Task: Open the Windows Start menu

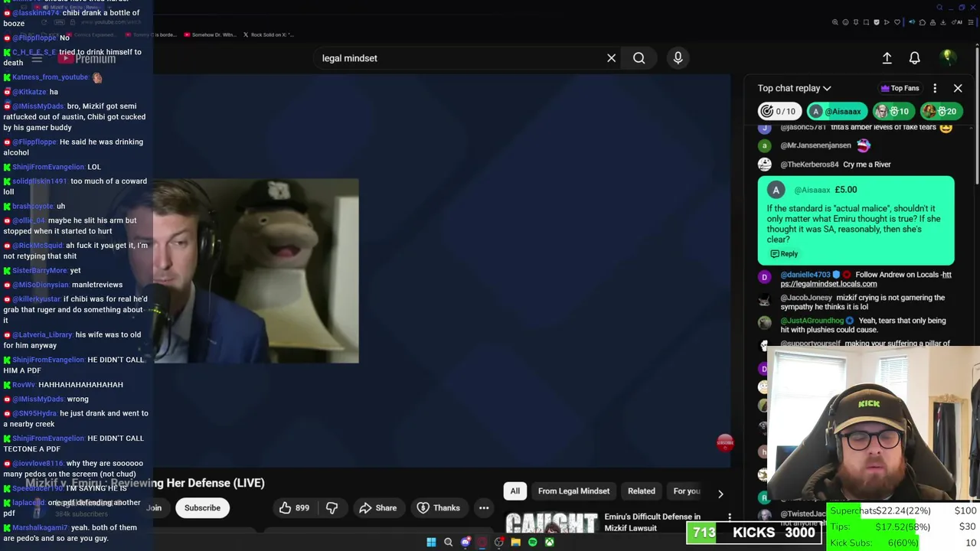Action: click(431, 542)
